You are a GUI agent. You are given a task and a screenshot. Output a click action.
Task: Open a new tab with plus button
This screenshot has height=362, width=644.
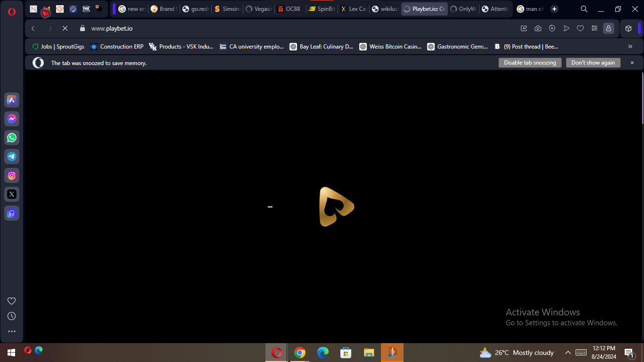[x=554, y=9]
